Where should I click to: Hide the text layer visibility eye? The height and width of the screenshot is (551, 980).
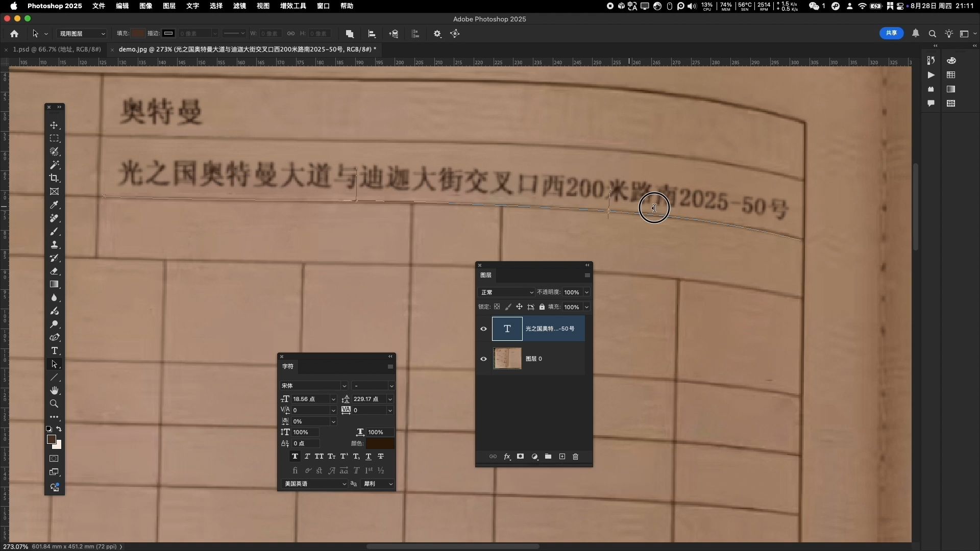[483, 329]
